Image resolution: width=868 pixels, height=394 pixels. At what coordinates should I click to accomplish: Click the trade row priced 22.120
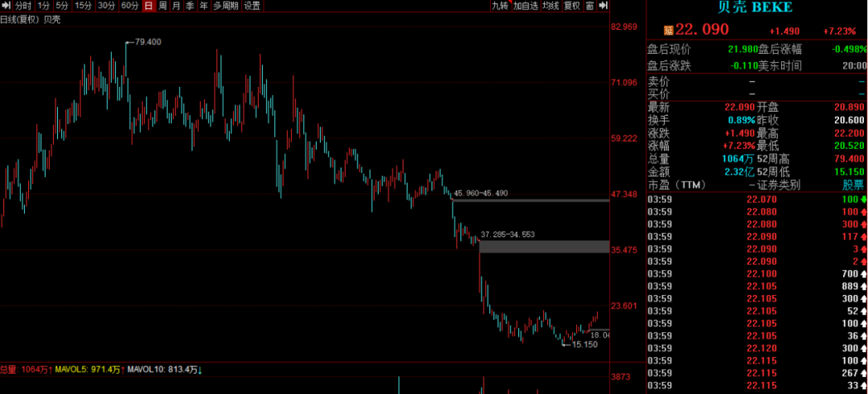(757, 348)
